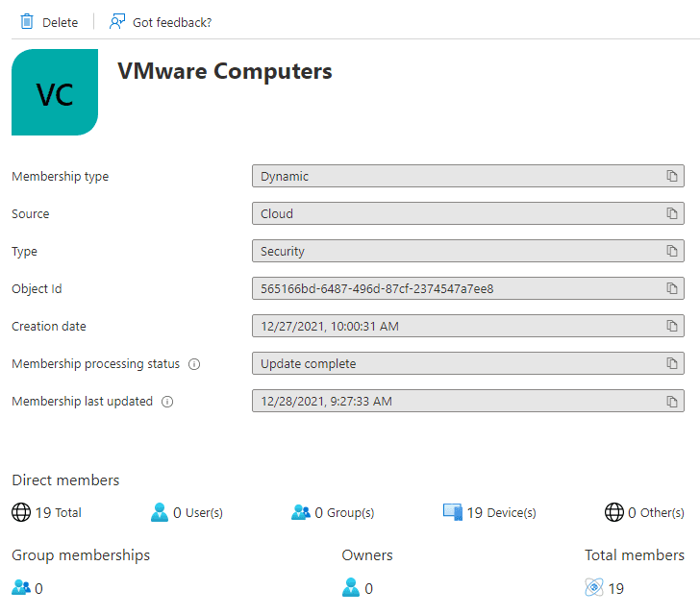
Task: Open the 0 Group(s) link
Action: coord(344,513)
